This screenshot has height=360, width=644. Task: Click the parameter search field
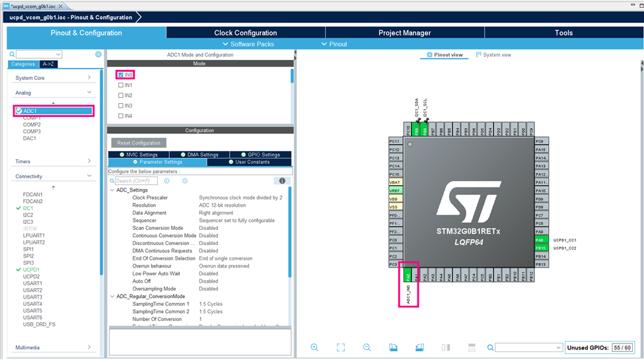(136, 181)
